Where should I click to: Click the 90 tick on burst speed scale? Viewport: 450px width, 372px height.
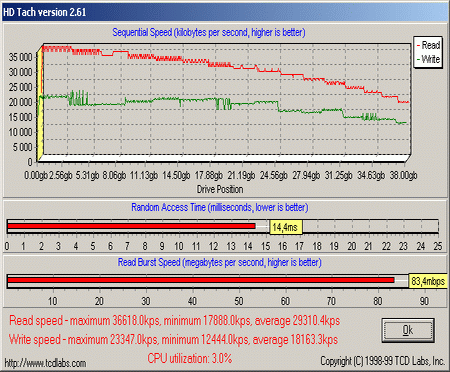pos(424,301)
